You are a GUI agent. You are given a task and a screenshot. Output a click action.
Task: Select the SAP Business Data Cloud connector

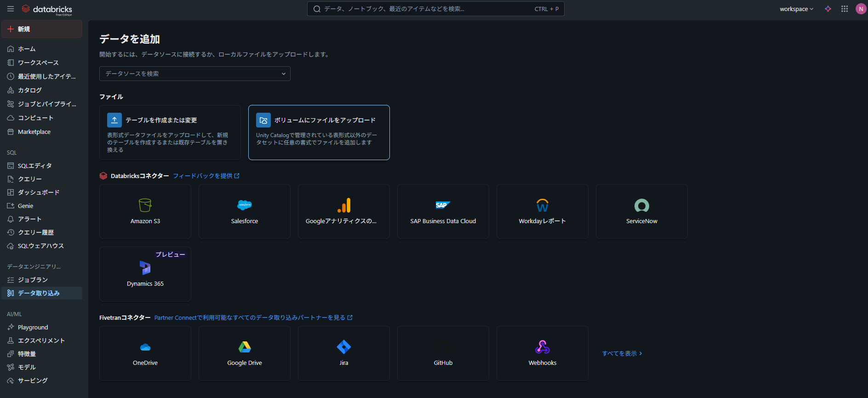coord(443,212)
